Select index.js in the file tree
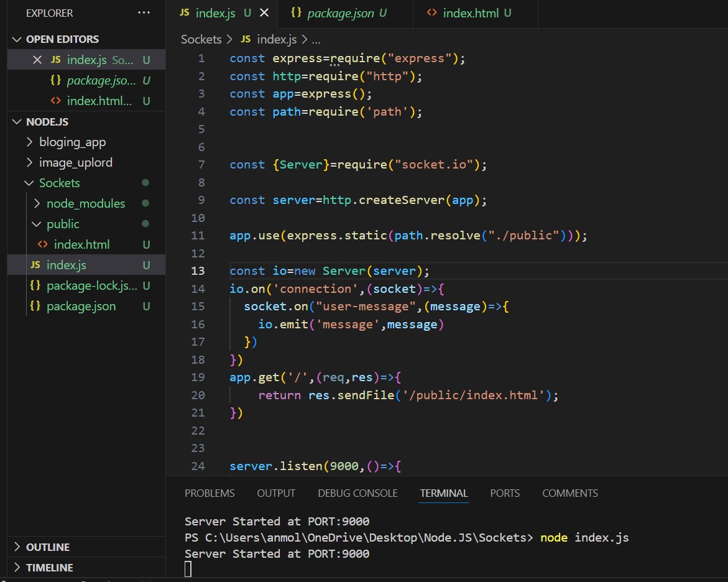The width and height of the screenshot is (728, 582). (x=87, y=265)
